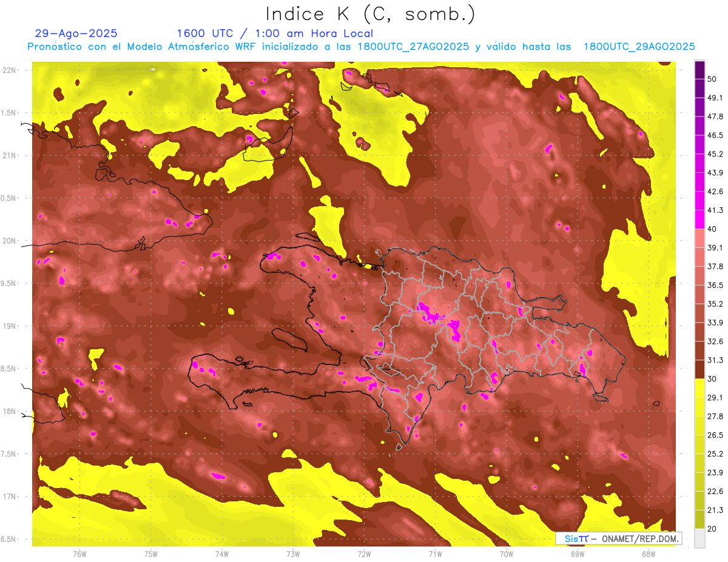Click the '22N' latitude label
This screenshot has height=562, width=728.
click(10, 70)
